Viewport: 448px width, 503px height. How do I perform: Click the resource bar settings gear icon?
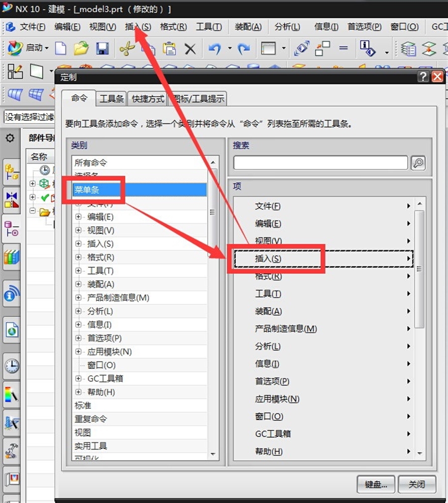click(10, 138)
